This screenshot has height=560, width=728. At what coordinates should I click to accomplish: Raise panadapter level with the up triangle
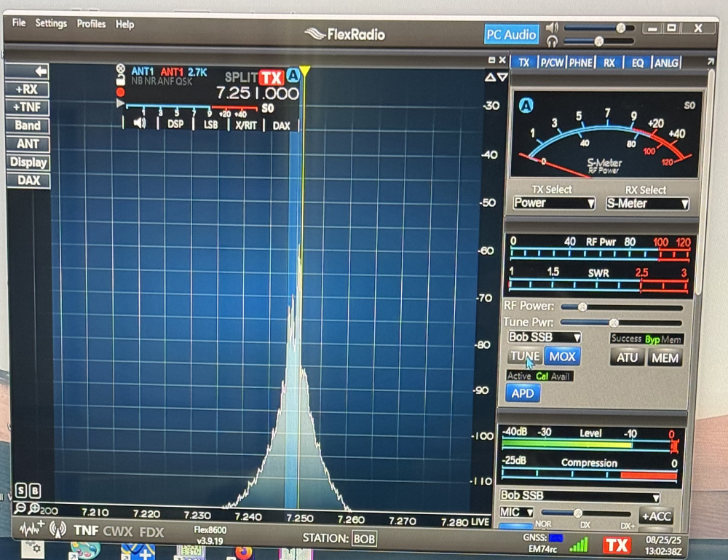[490, 77]
